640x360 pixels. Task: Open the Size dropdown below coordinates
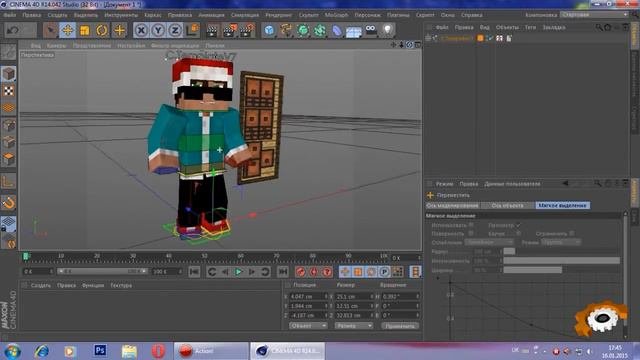pyautogui.click(x=354, y=326)
